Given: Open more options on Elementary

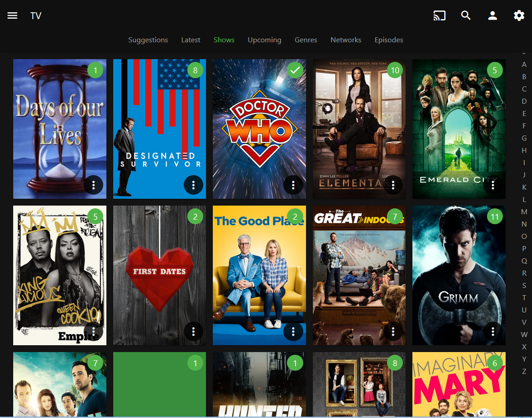Looking at the screenshot, I should pos(393,185).
